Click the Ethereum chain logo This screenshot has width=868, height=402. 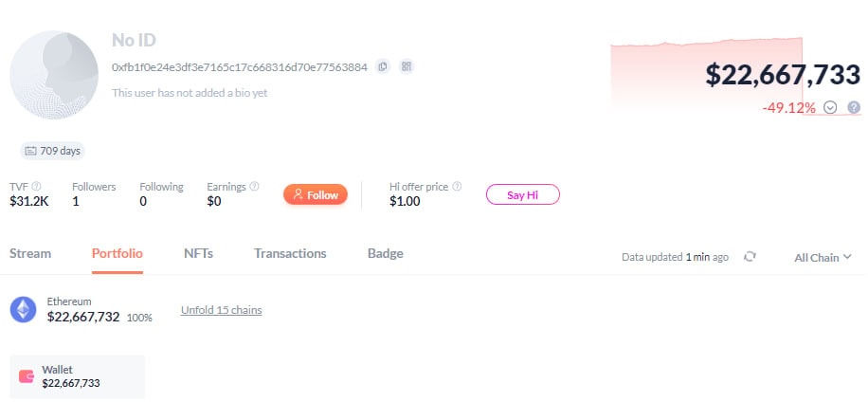pos(23,309)
